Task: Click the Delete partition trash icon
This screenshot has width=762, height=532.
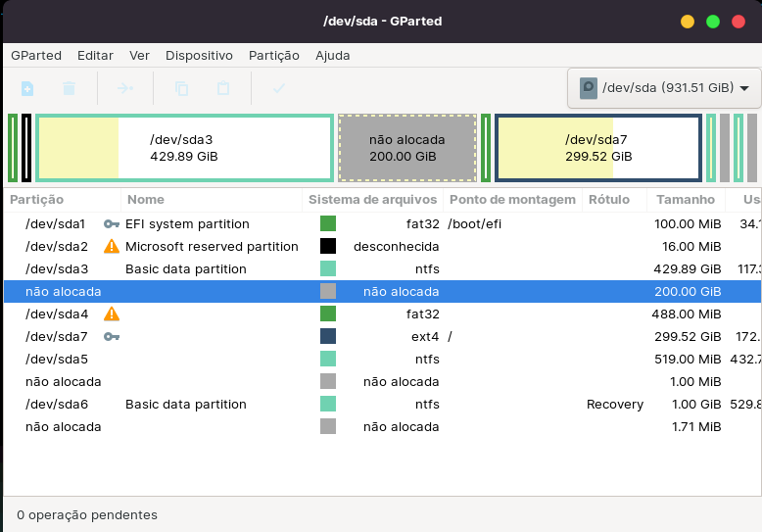Action: coord(70,88)
